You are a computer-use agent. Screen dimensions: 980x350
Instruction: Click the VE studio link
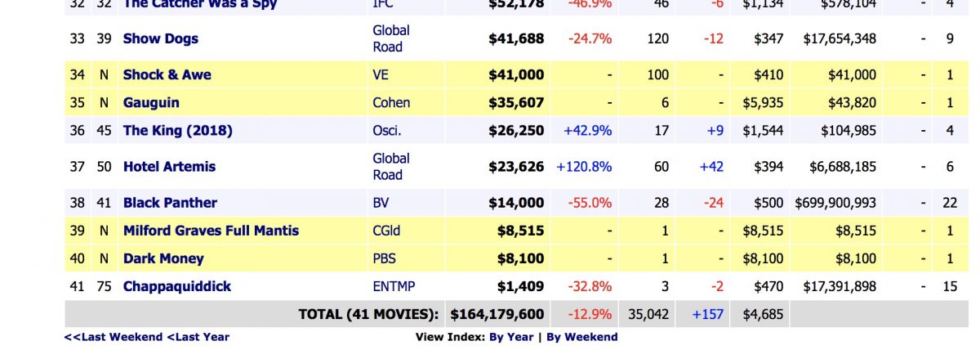381,74
